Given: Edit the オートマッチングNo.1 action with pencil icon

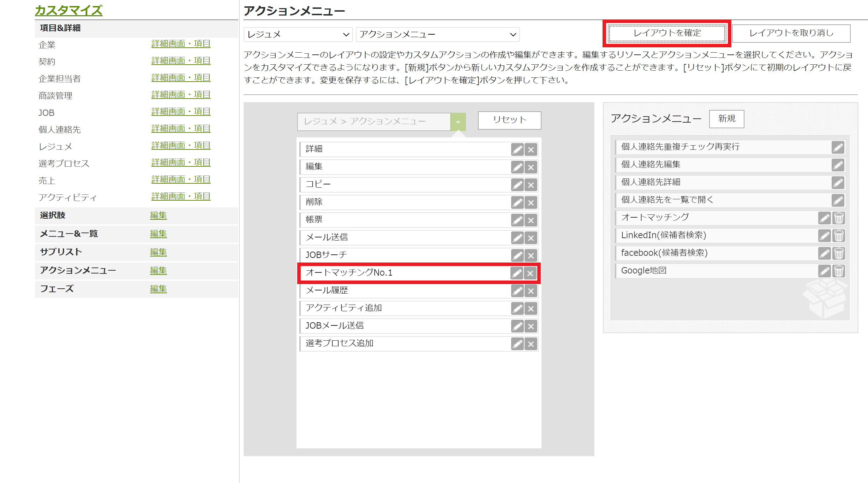Looking at the screenshot, I should 517,273.
